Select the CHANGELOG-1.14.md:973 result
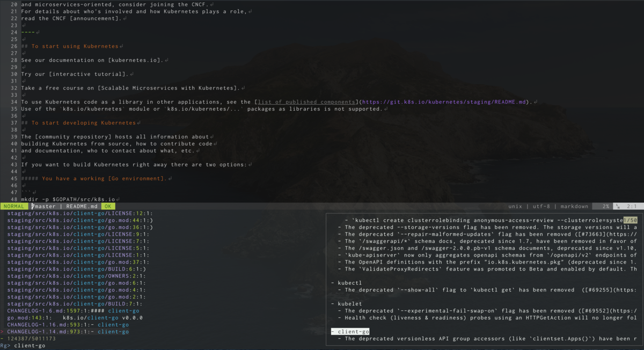This screenshot has width=644, height=350. pos(68,332)
